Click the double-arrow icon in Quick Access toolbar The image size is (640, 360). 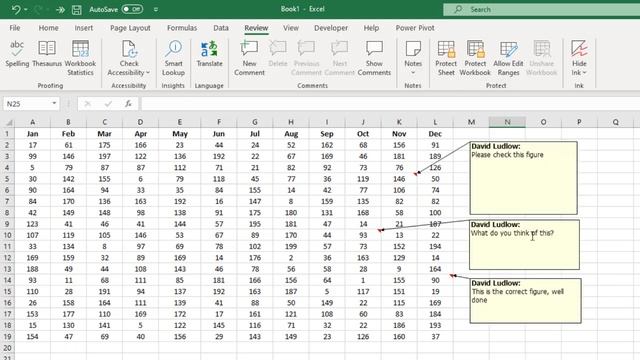tap(60, 9)
